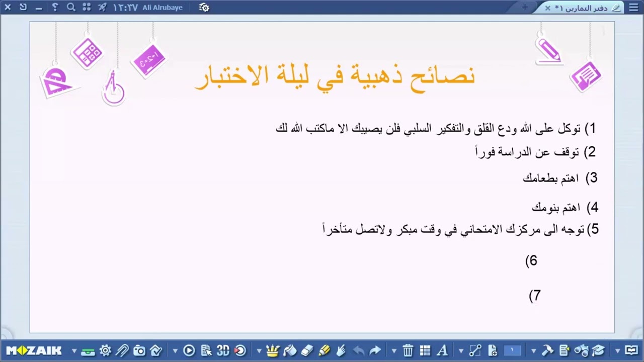Click line 1 starting توكل على الله
This screenshot has width=644, height=362.
point(436,128)
